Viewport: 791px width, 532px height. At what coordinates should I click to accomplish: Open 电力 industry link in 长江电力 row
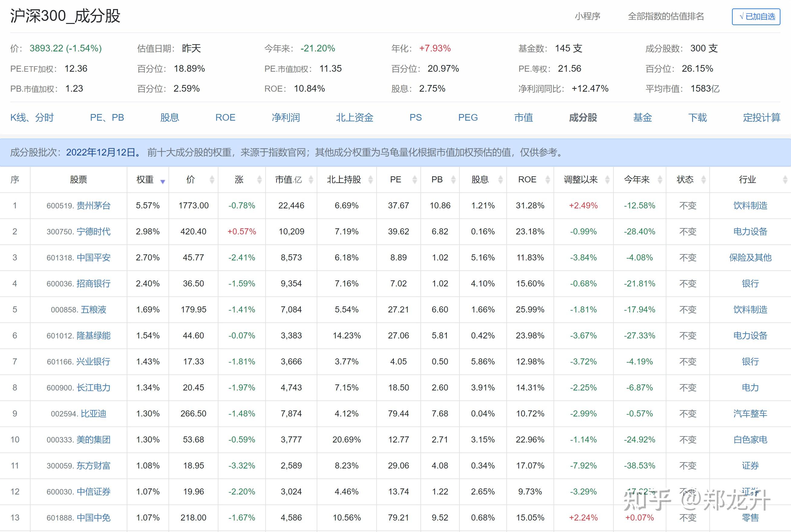[750, 387]
